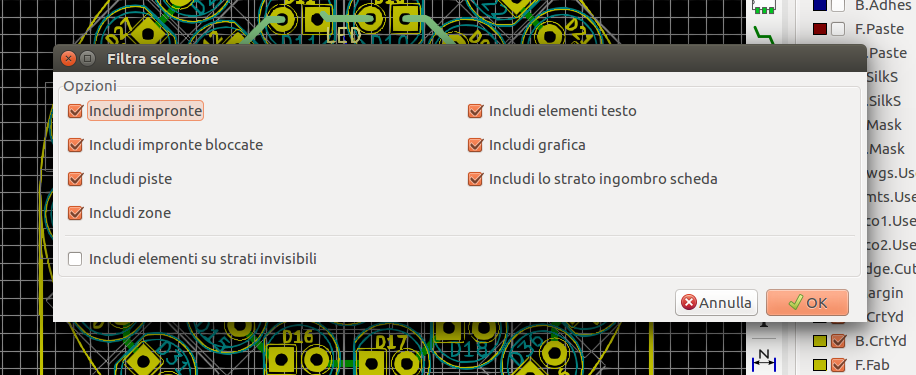This screenshot has height=375, width=916.
Task: Select the Add dimension tool icon
Action: pyautogui.click(x=764, y=362)
